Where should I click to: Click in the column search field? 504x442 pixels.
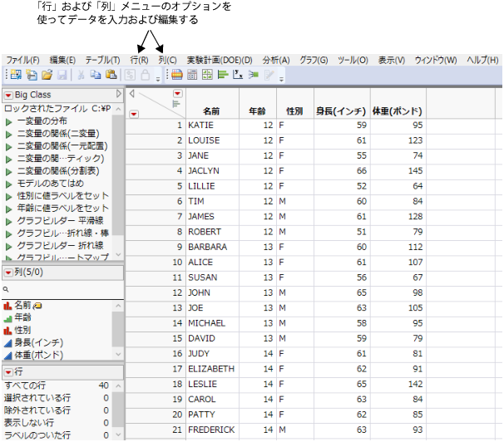tap(65, 290)
